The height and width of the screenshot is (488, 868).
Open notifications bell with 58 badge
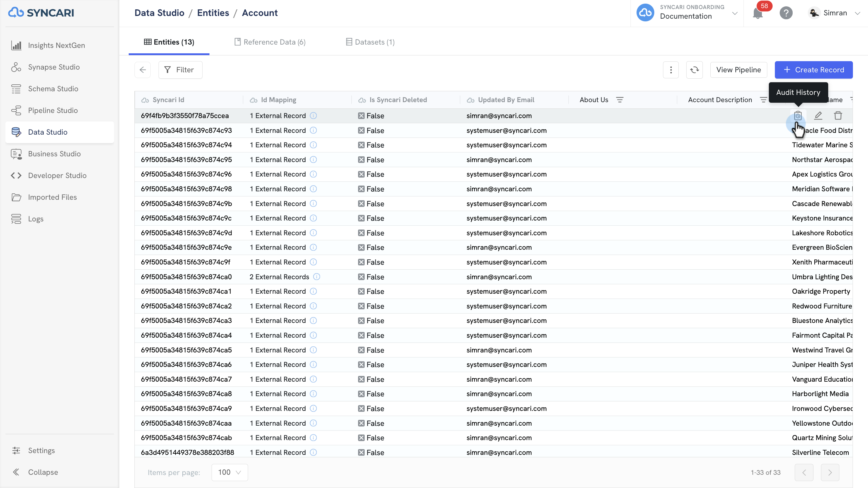(x=758, y=13)
